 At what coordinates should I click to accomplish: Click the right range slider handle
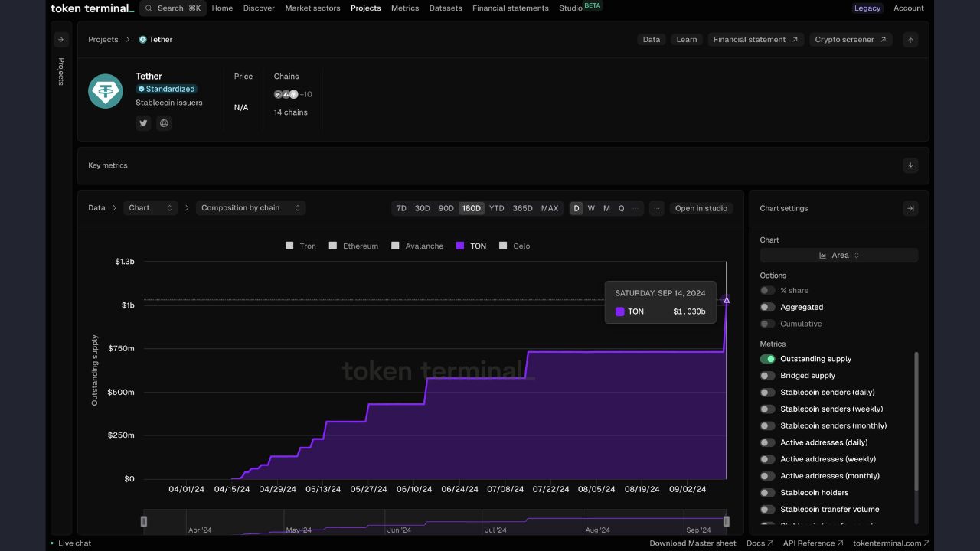pos(727,521)
